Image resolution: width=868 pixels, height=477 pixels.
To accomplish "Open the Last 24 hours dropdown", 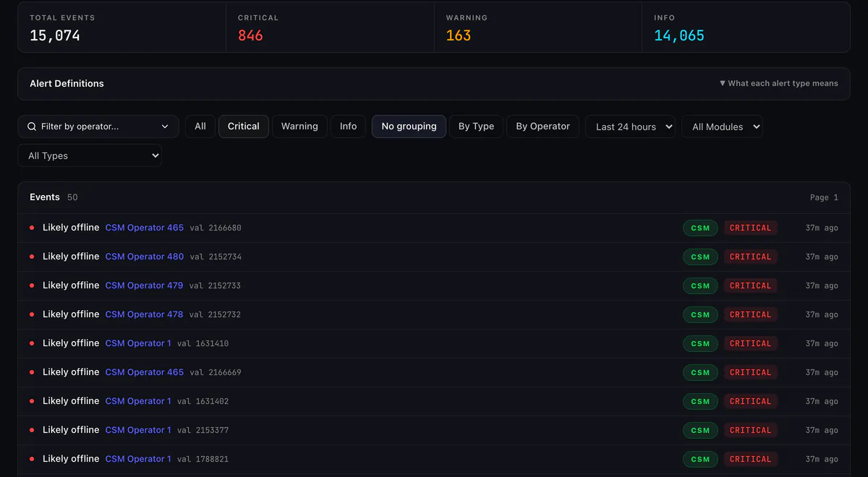I will tap(630, 126).
